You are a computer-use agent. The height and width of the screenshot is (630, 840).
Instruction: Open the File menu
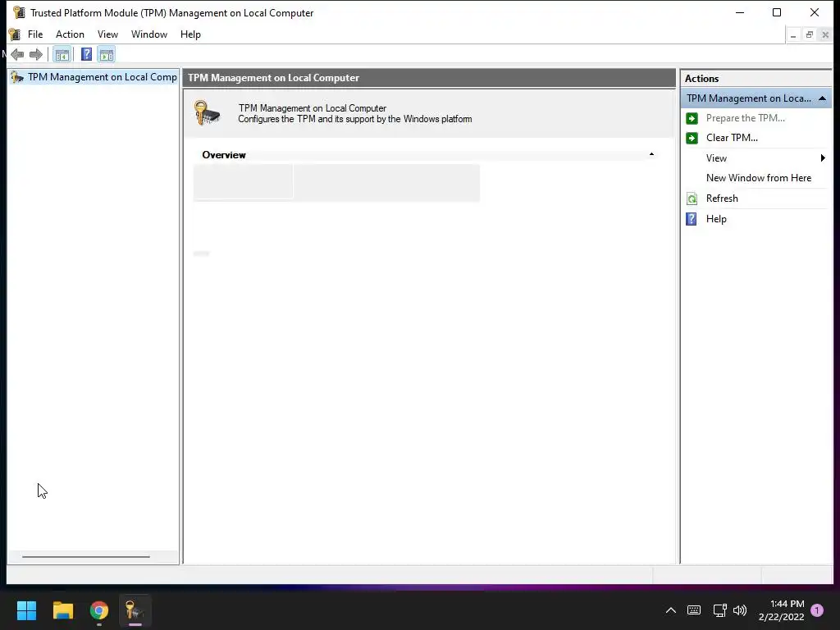pos(35,34)
